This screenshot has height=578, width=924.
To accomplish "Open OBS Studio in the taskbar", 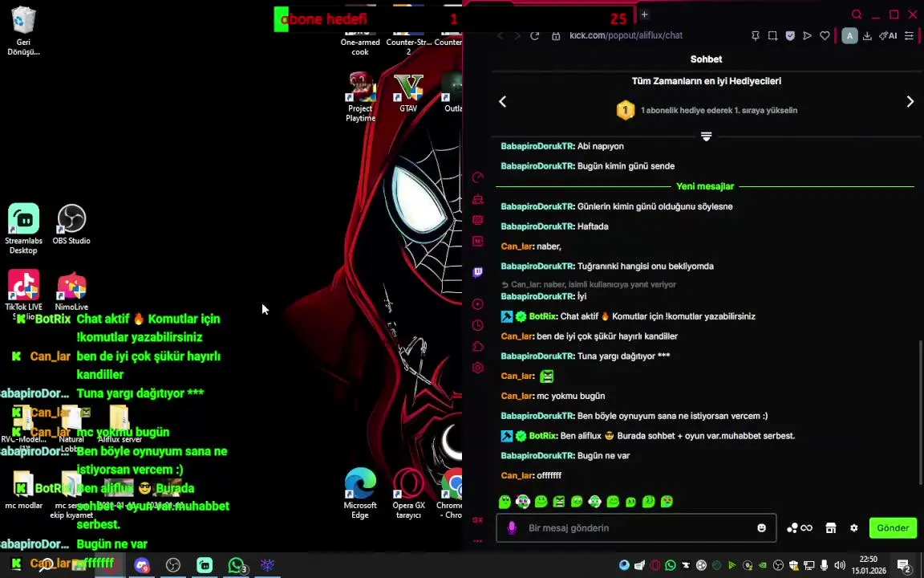I will coord(172,565).
